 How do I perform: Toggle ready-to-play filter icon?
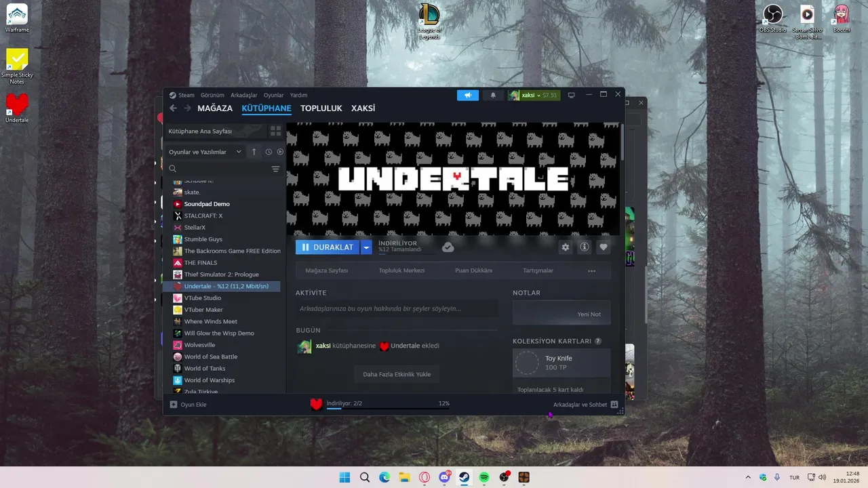tap(279, 152)
